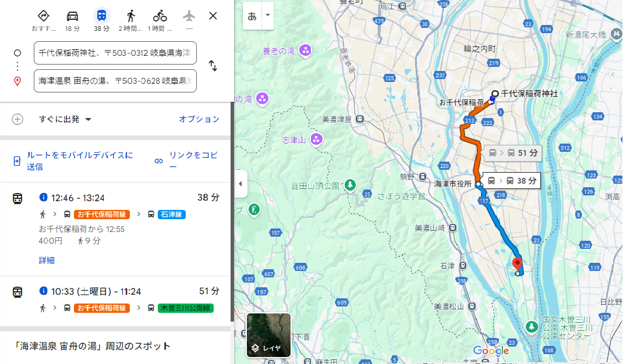Click the 千代保稲荷神社 origin marker on map

[495, 94]
